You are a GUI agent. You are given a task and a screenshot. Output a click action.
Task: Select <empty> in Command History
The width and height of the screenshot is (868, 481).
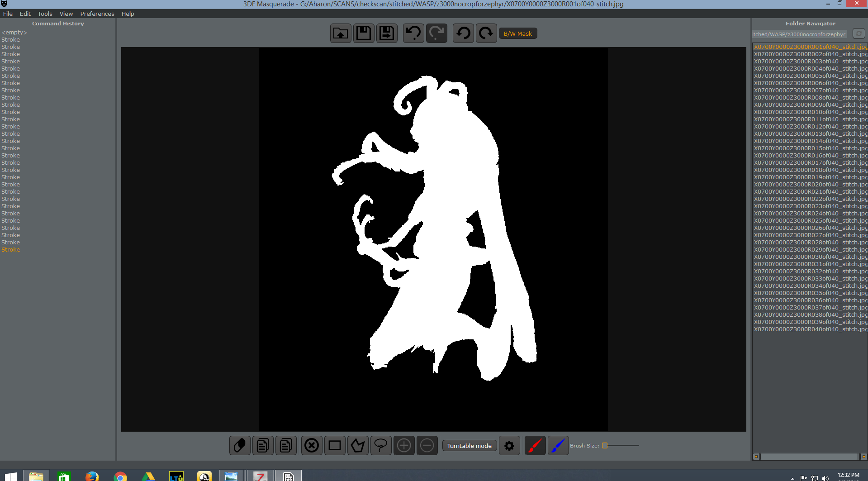tap(14, 33)
